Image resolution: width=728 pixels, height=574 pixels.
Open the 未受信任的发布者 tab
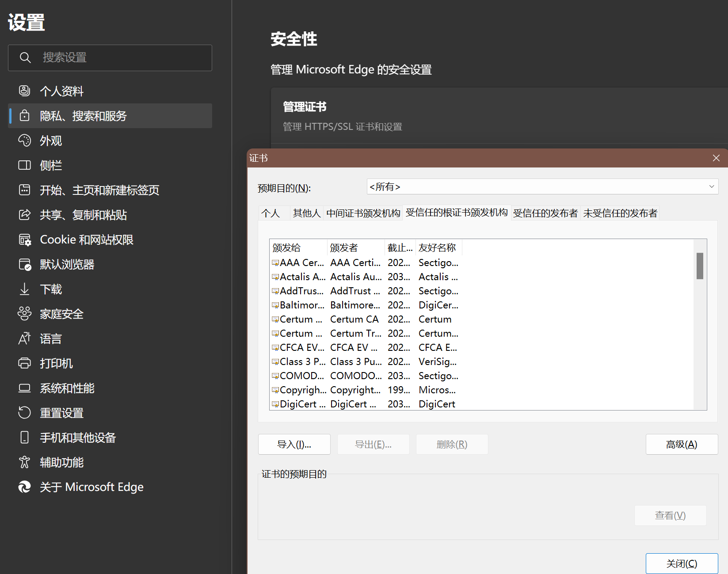620,213
